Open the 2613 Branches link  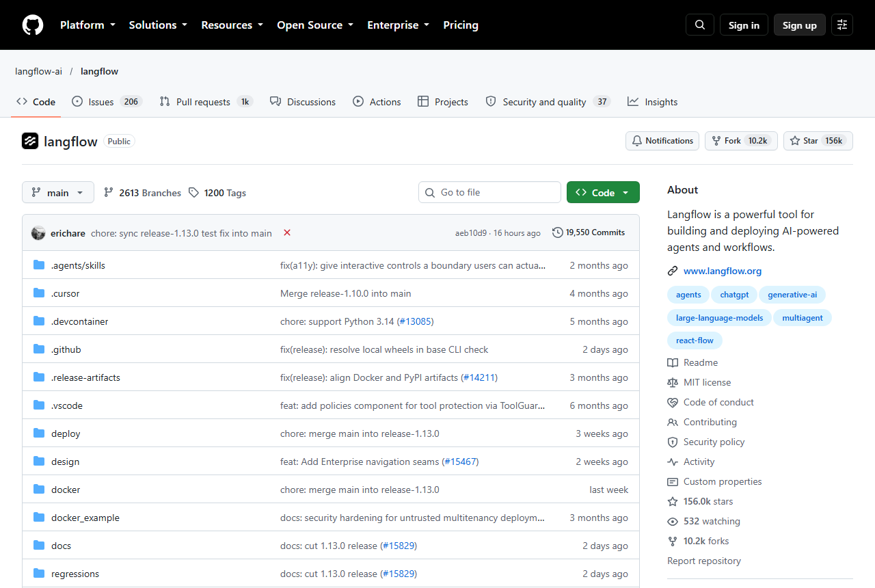(142, 193)
